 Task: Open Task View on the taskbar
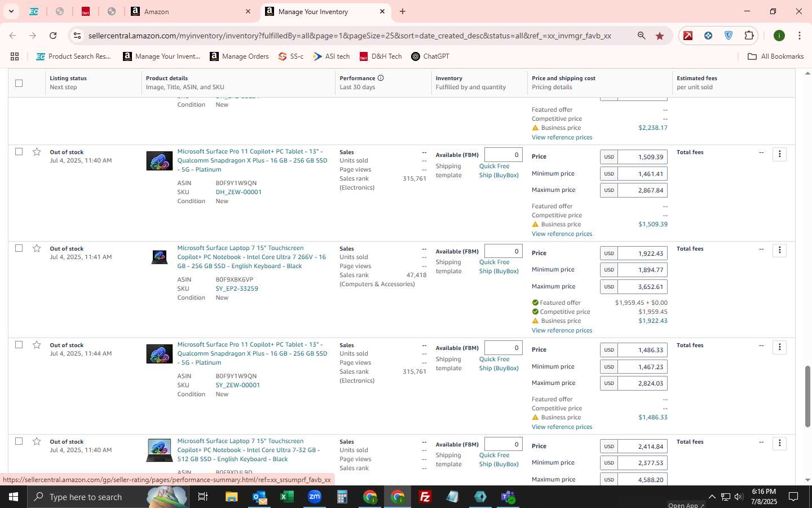pyautogui.click(x=202, y=497)
